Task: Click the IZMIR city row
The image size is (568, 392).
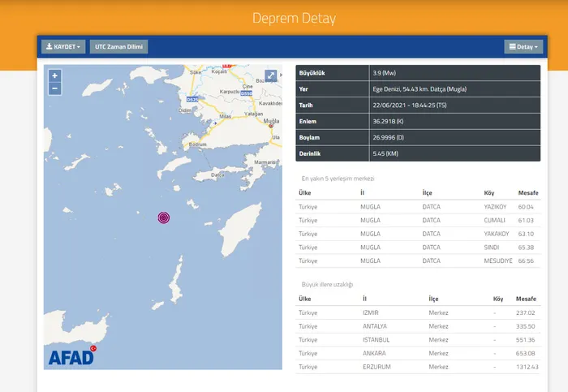Action: [418, 312]
